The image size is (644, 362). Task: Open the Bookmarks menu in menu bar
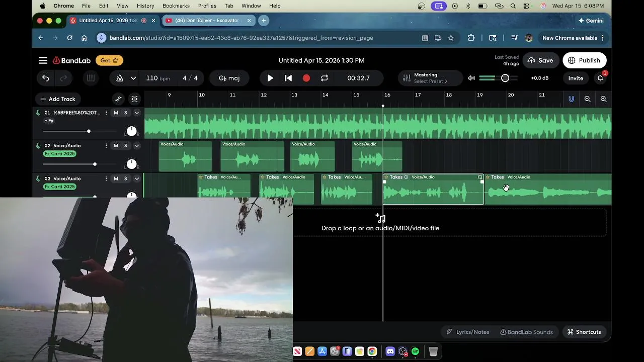pos(176,6)
